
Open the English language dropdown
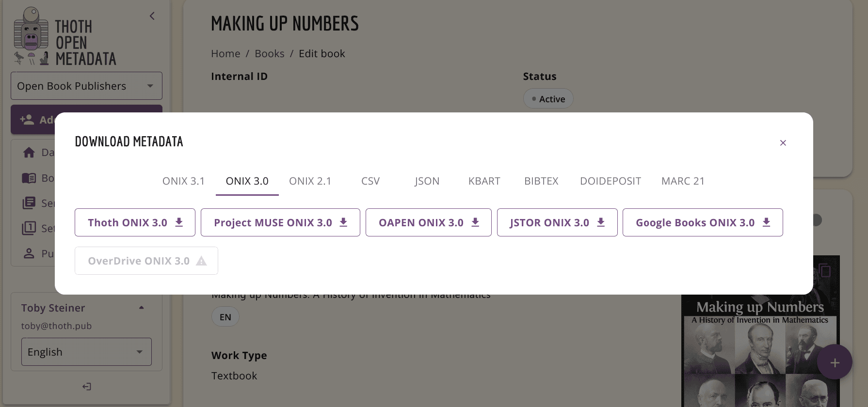tap(86, 352)
